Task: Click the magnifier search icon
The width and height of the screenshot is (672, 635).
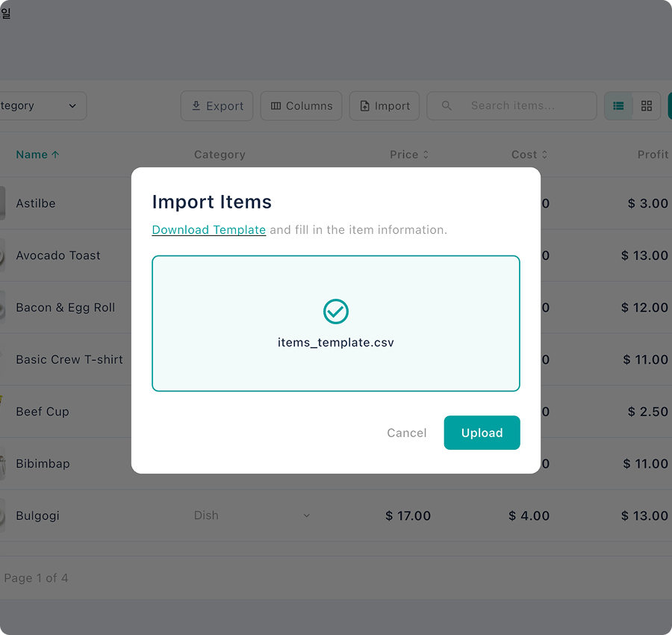Action: pyautogui.click(x=447, y=105)
